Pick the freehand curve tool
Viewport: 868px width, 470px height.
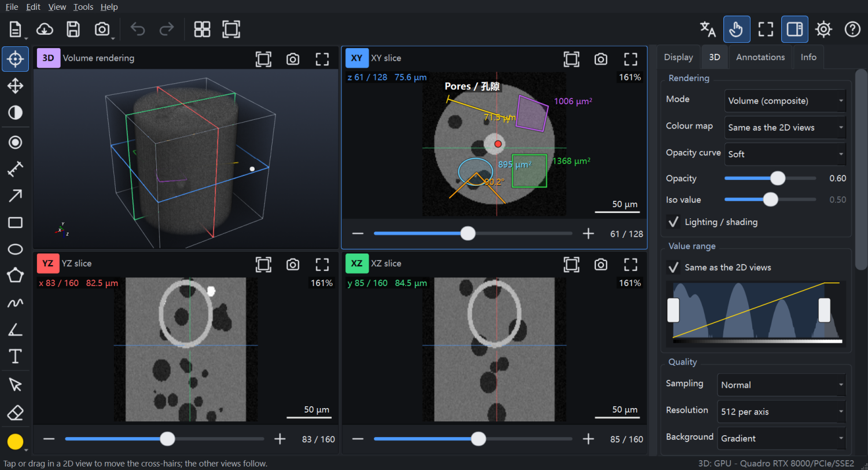[15, 303]
